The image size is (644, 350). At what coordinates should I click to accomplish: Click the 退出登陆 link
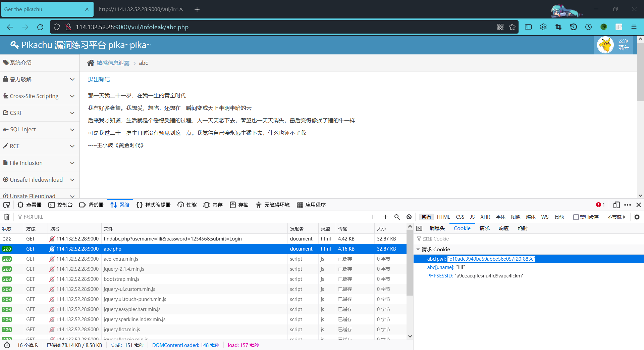99,80
